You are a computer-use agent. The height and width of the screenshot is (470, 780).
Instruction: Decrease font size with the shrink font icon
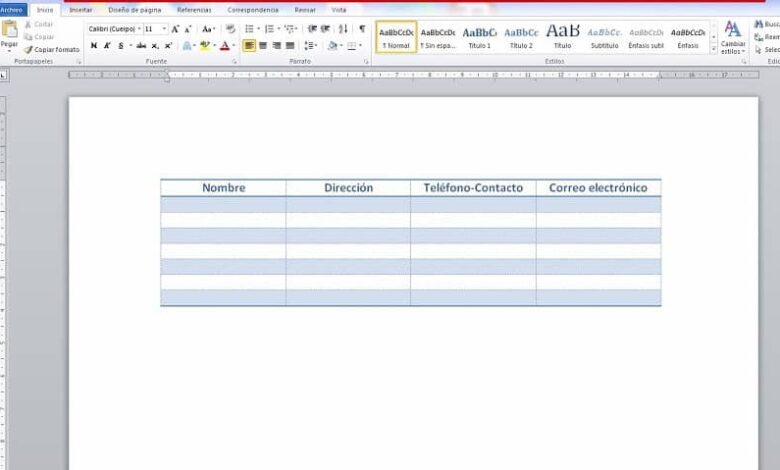[188, 29]
